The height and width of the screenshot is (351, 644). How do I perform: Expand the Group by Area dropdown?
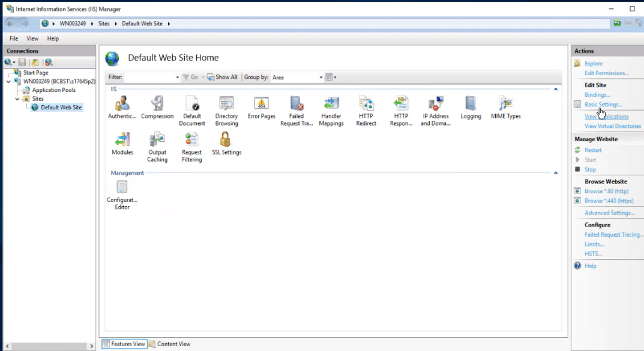pyautogui.click(x=321, y=78)
